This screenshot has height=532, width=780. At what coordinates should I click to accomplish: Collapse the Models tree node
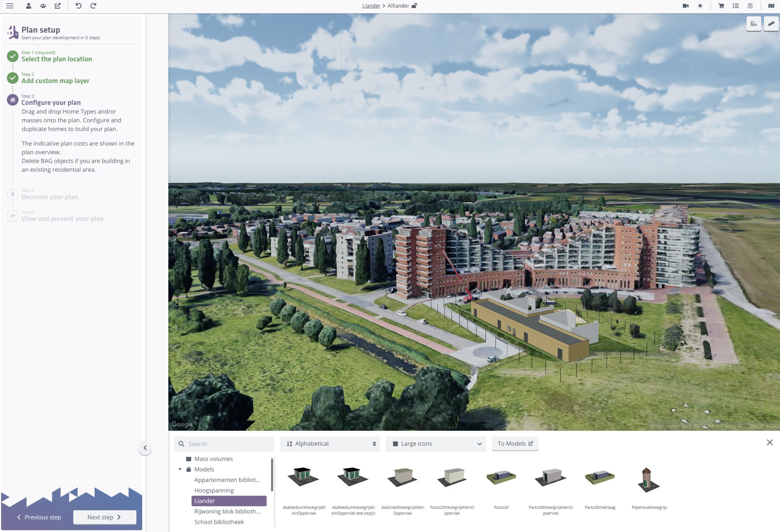coord(180,469)
